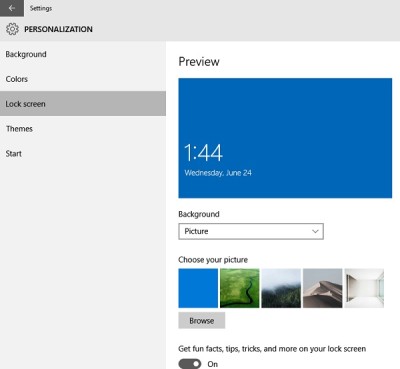The height and width of the screenshot is (369, 400).
Task: Click the dropdown chevron arrow
Action: tap(315, 231)
